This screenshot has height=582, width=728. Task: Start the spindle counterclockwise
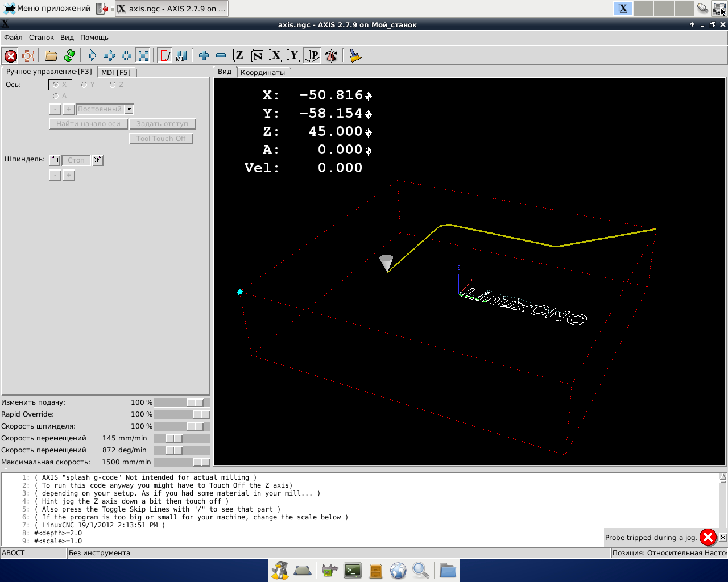(55, 160)
